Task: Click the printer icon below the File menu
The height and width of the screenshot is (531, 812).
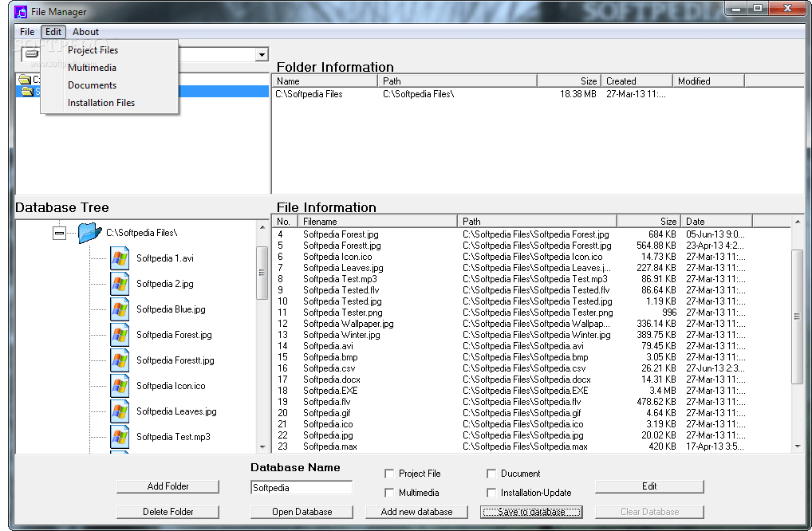Action: [x=30, y=54]
